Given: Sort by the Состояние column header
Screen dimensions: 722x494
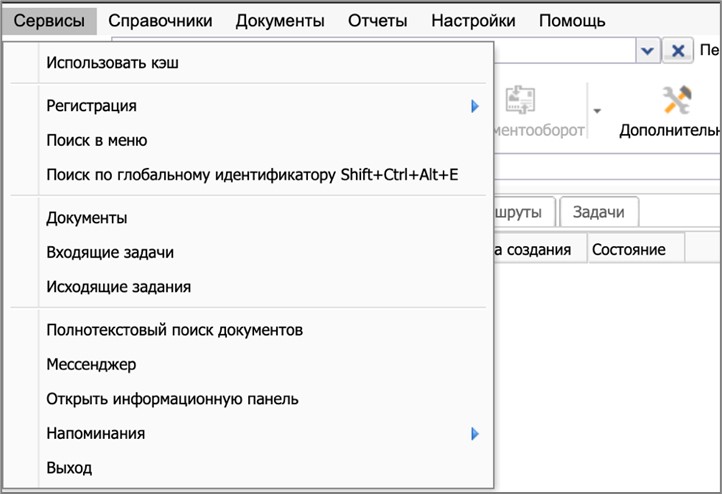Looking at the screenshot, I should click(628, 250).
